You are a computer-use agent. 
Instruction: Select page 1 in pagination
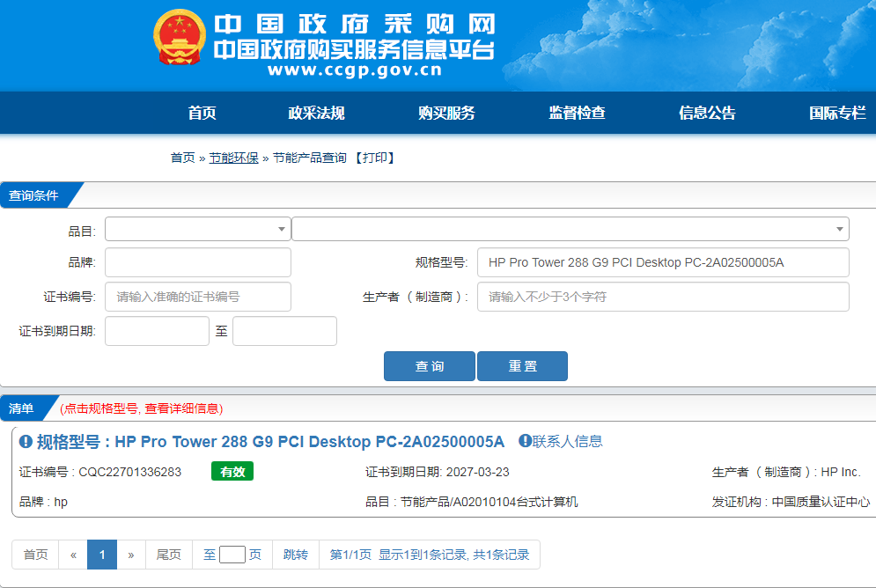point(102,555)
